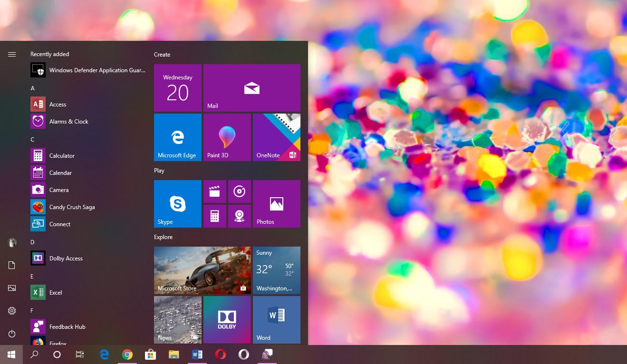Viewport: 627px width, 364px height.
Task: Open Documents from the Start rail
Action: [12, 265]
